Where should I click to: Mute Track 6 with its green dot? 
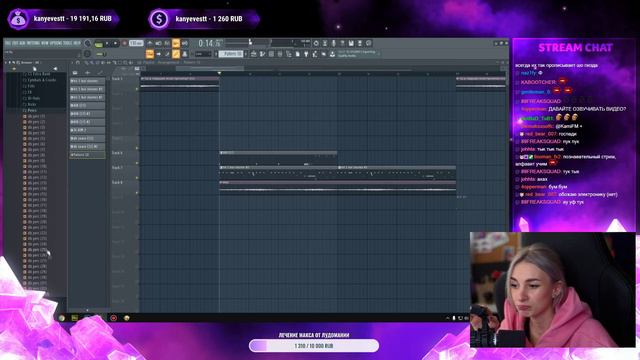(137, 163)
